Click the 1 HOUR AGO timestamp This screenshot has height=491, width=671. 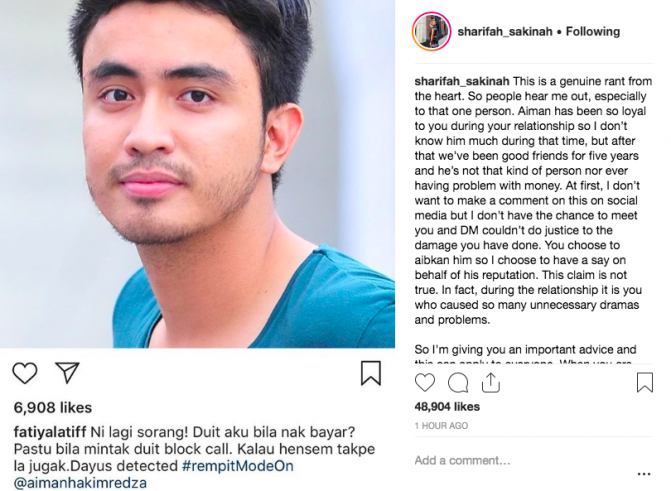tap(441, 426)
